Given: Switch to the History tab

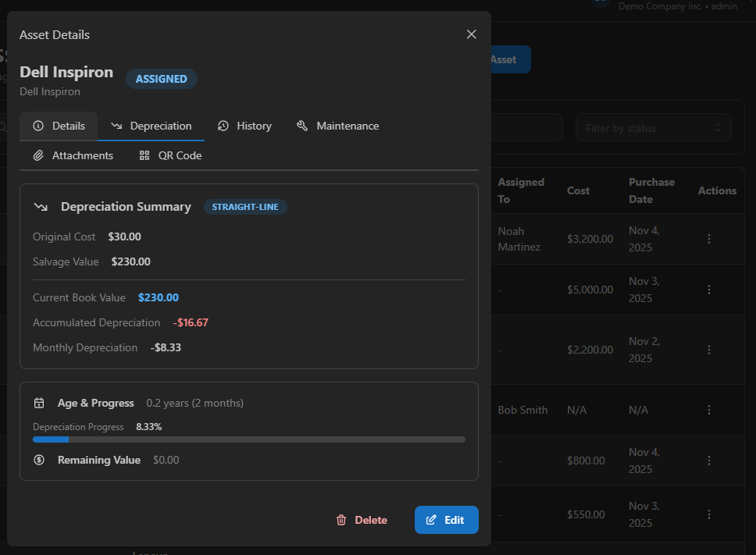Looking at the screenshot, I should [244, 126].
